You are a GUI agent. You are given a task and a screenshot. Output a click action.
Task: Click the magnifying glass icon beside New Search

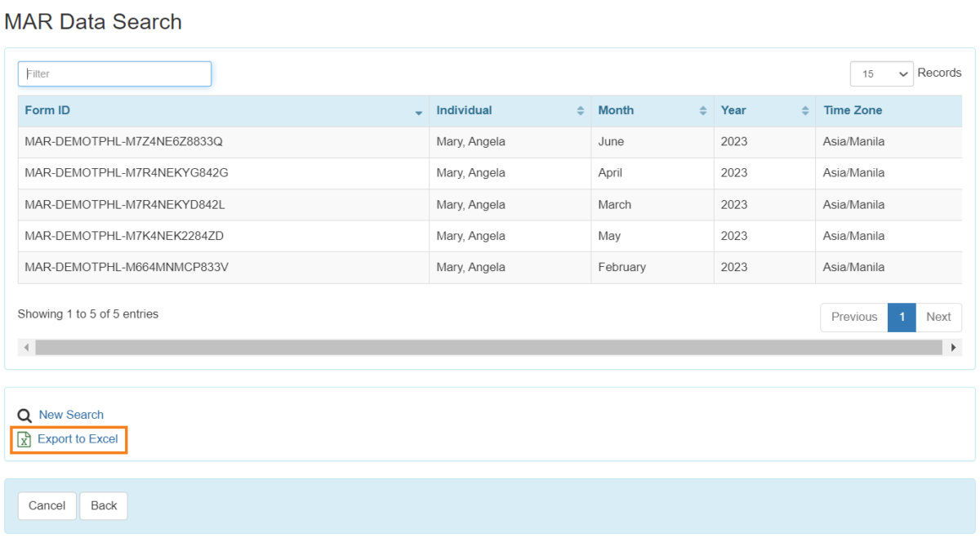tap(24, 415)
